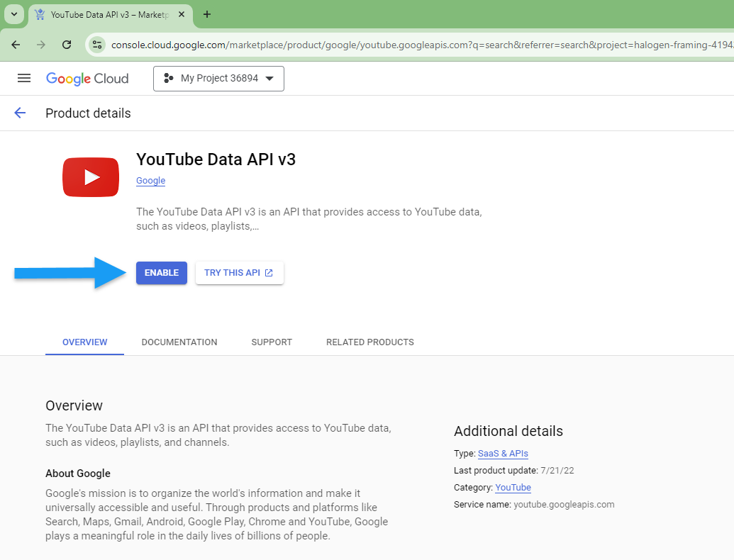Reload the current page
This screenshot has height=560, width=734.
pos(67,45)
